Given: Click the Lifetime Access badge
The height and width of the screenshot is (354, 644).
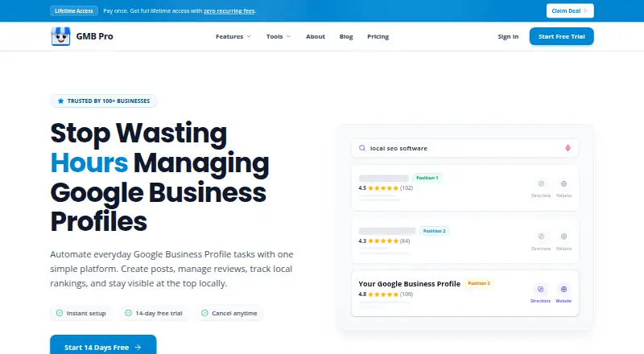Looking at the screenshot, I should tap(74, 10).
